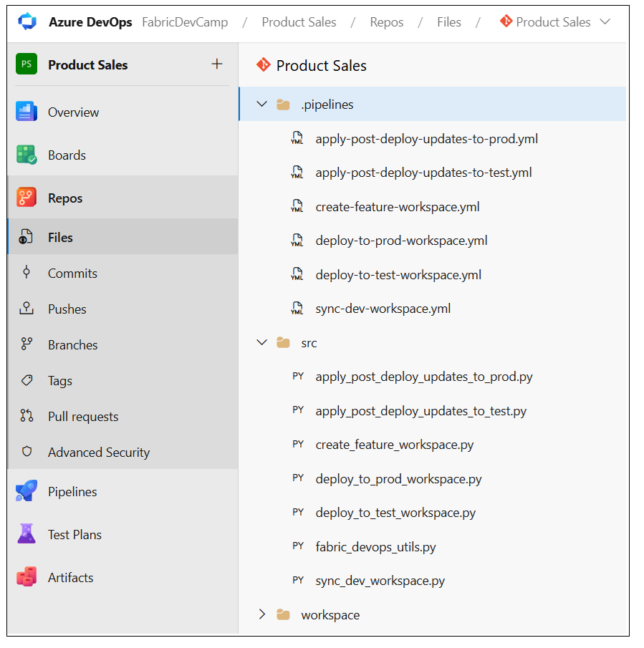644x648 pixels.
Task: Click the Repos breadcrumb link
Action: click(x=387, y=22)
